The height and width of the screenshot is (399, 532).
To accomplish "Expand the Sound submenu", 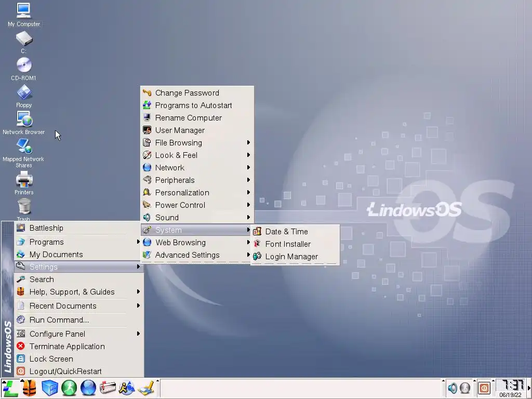I will (197, 218).
